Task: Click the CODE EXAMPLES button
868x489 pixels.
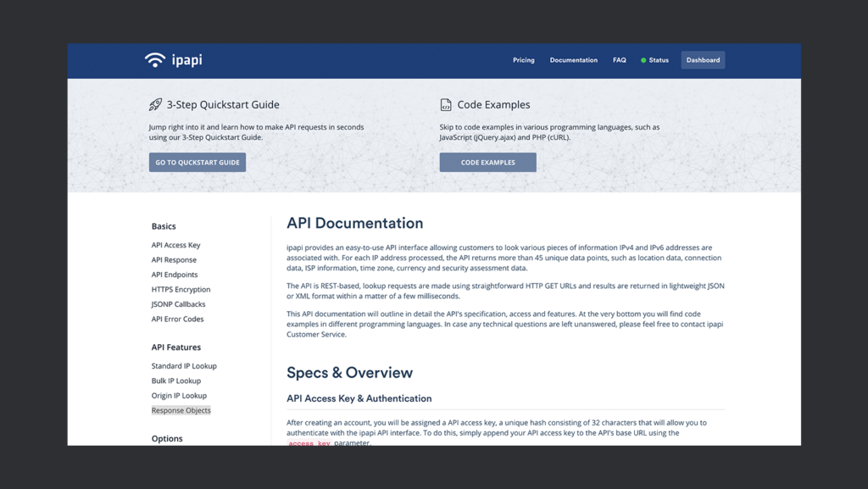Action: 487,162
